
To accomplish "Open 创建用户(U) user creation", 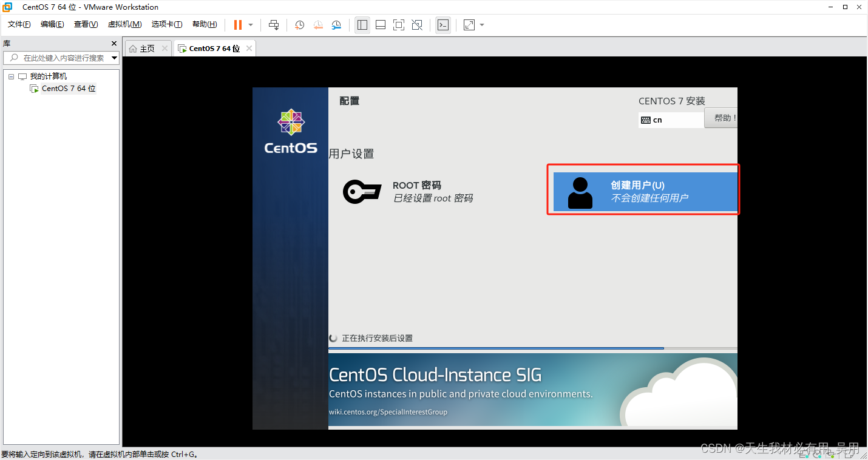I will pyautogui.click(x=645, y=192).
